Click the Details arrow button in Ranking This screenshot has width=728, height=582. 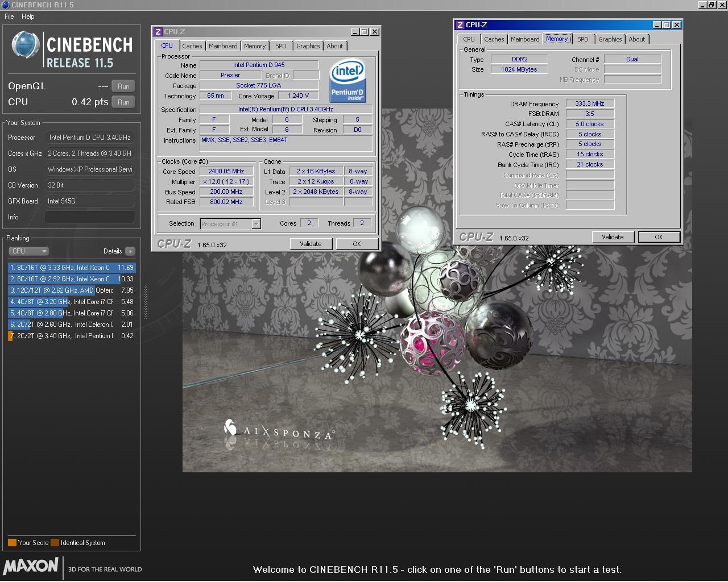click(x=130, y=251)
